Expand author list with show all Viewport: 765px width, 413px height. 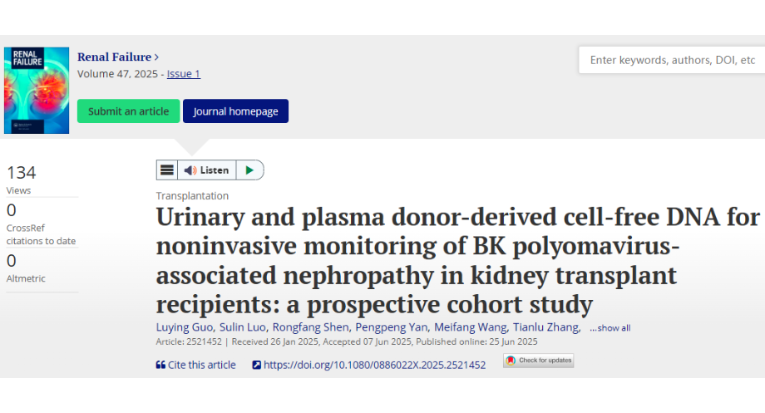tap(610, 328)
